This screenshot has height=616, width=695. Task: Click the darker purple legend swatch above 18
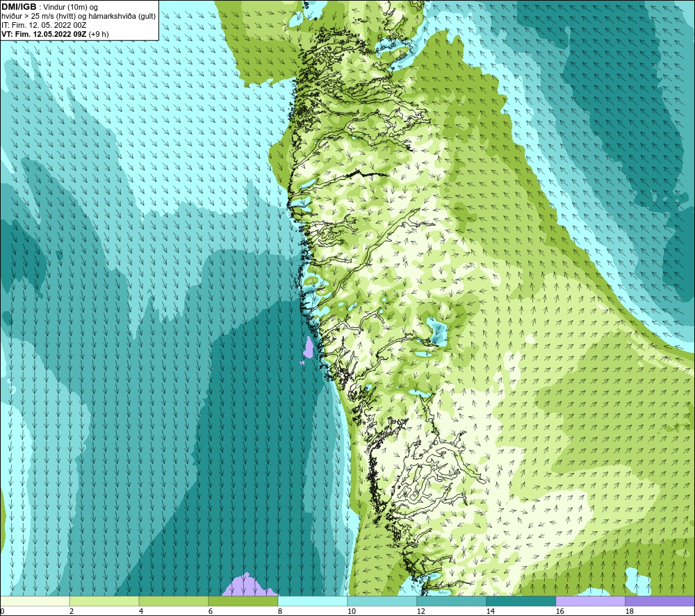pyautogui.click(x=660, y=601)
